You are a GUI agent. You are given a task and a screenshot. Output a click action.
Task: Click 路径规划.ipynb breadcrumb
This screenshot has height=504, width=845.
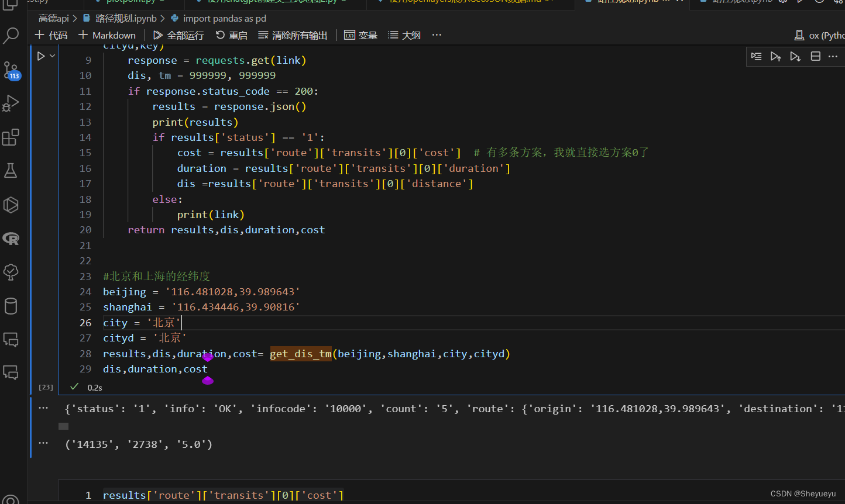click(119, 18)
